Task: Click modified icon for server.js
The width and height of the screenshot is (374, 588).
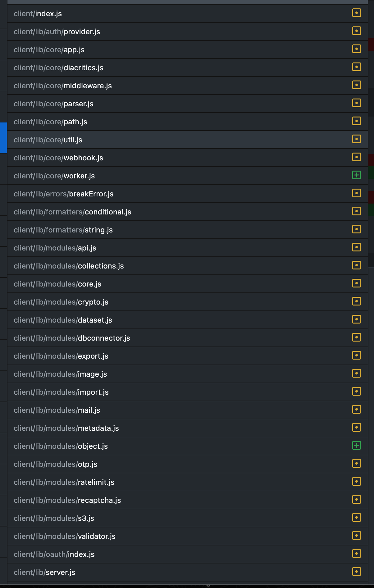Action: tap(356, 572)
